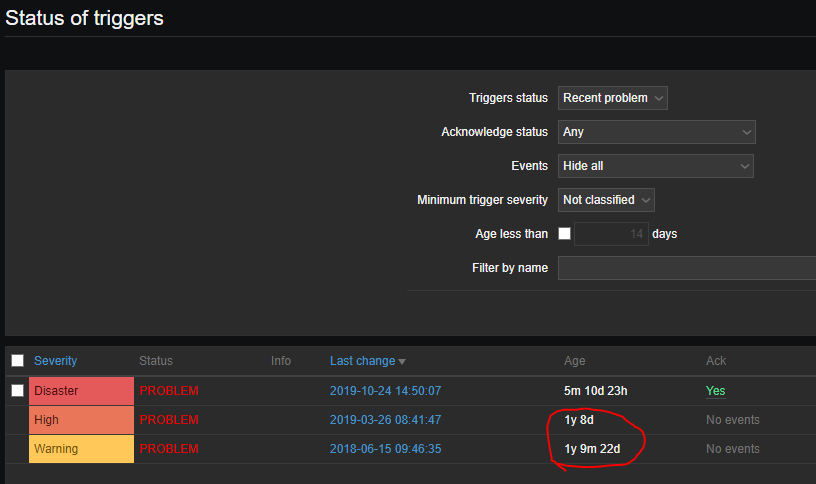
Task: Open the Triggers status dropdown
Action: pos(613,98)
